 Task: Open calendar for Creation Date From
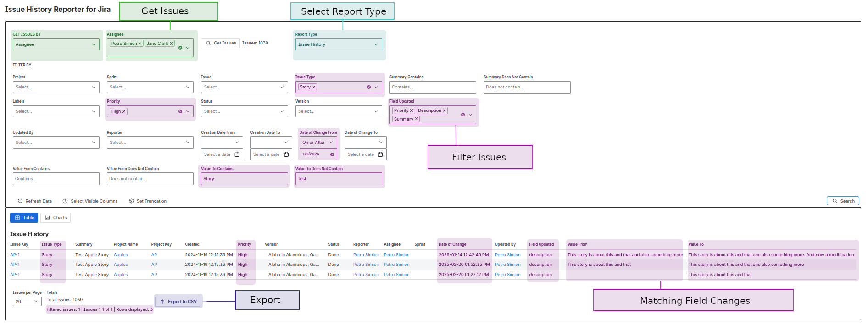coord(237,154)
